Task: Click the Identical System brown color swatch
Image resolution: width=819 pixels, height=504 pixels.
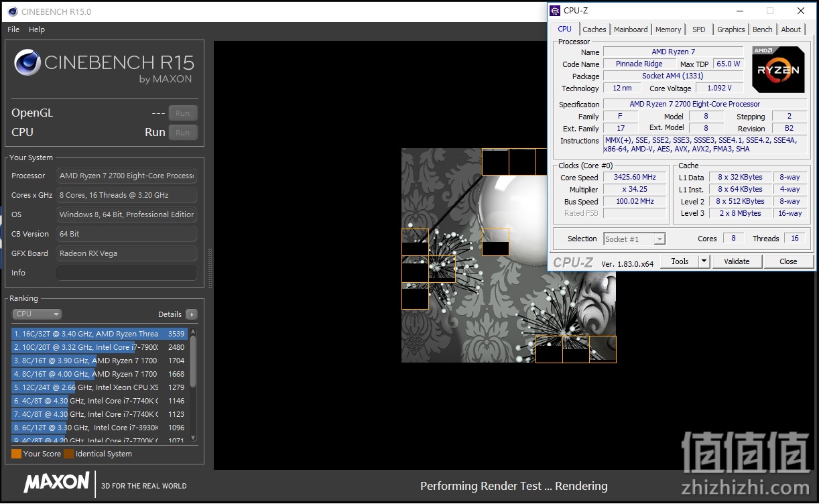Action: point(69,454)
